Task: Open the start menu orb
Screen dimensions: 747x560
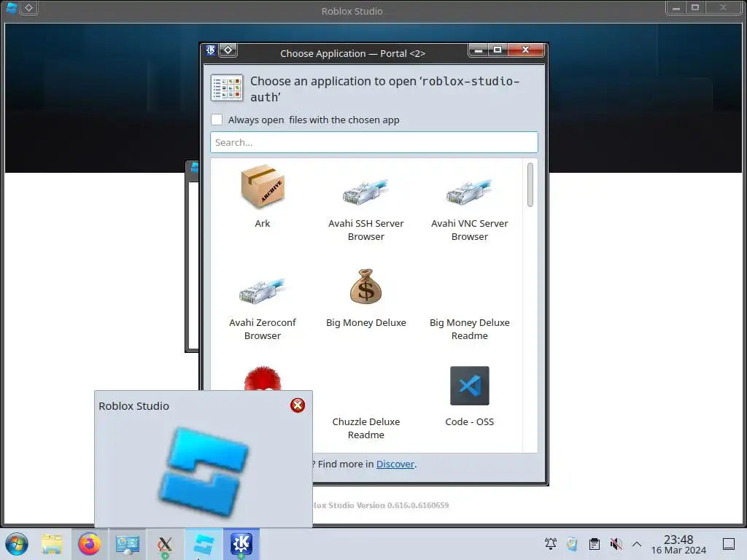Action: tap(18, 544)
